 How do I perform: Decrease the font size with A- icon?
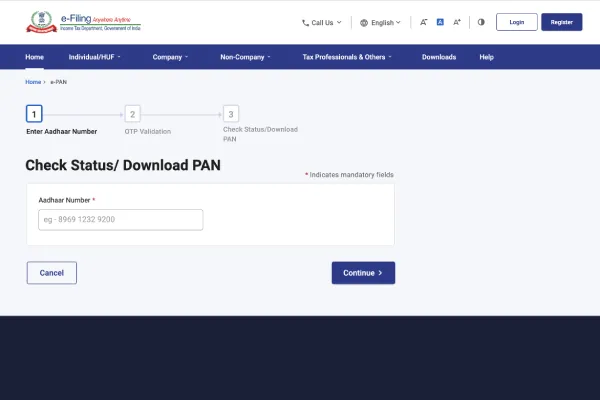(424, 22)
